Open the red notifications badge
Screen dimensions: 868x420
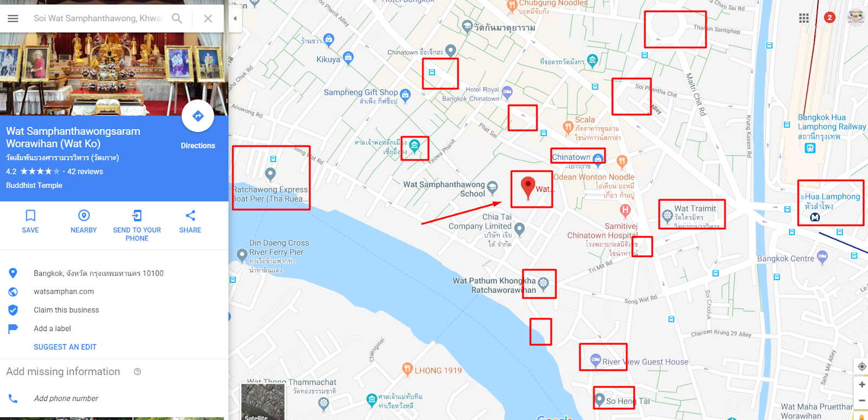[829, 17]
